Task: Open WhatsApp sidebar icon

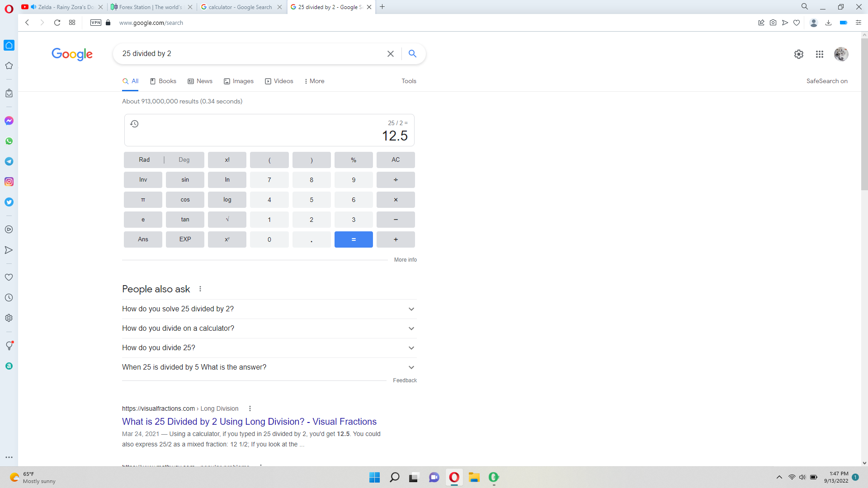Action: click(9, 141)
